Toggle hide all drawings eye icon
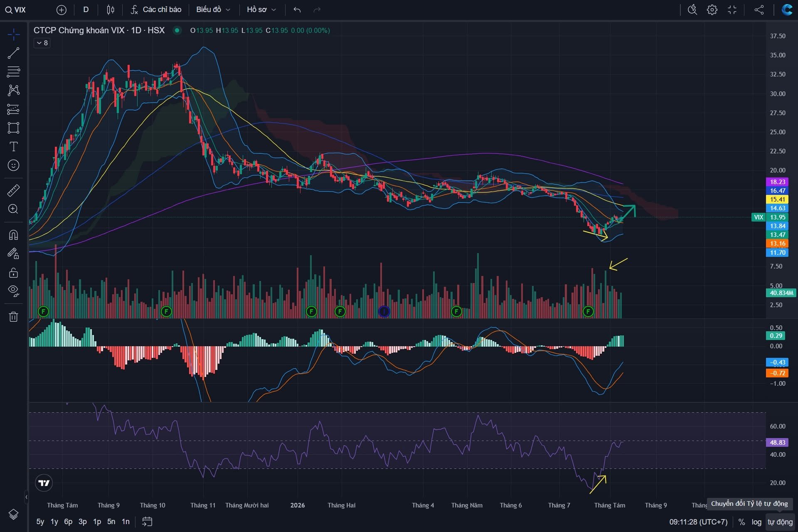Viewport: 798px width, 532px height. coord(13,291)
